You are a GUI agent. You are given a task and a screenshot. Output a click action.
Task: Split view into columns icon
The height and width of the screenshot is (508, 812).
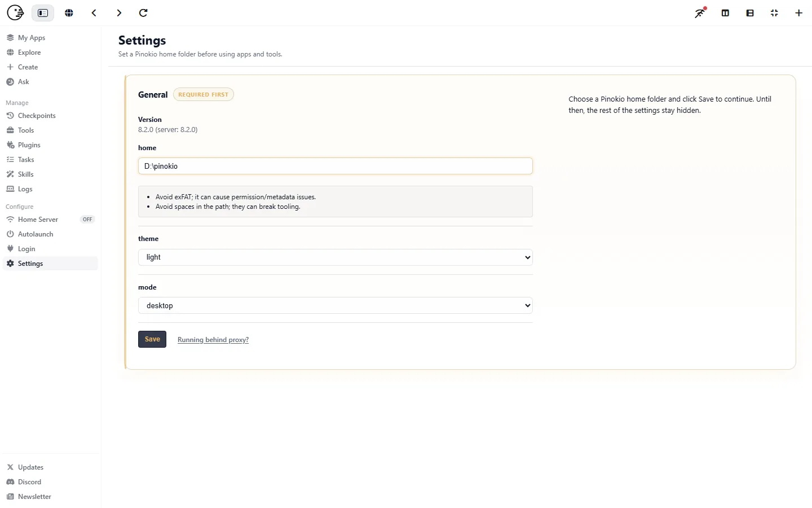tap(725, 13)
